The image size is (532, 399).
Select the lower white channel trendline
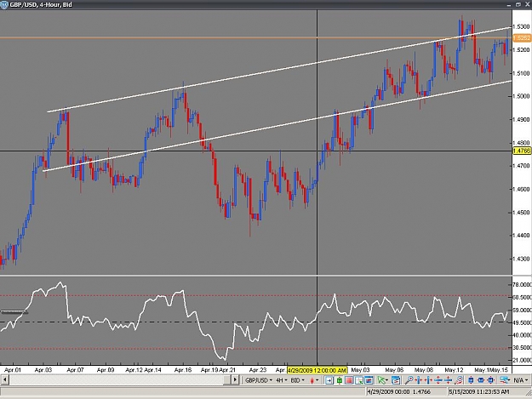pyautogui.click(x=278, y=125)
